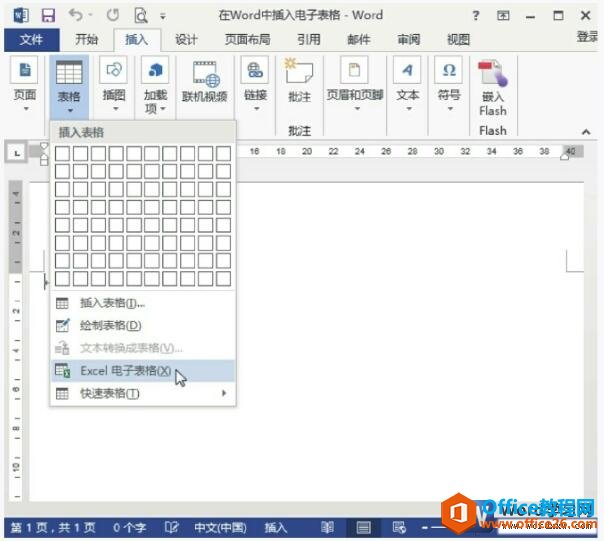Choose 绘制表格(D) menu item
Screen dimensions: 604x541
point(143,326)
